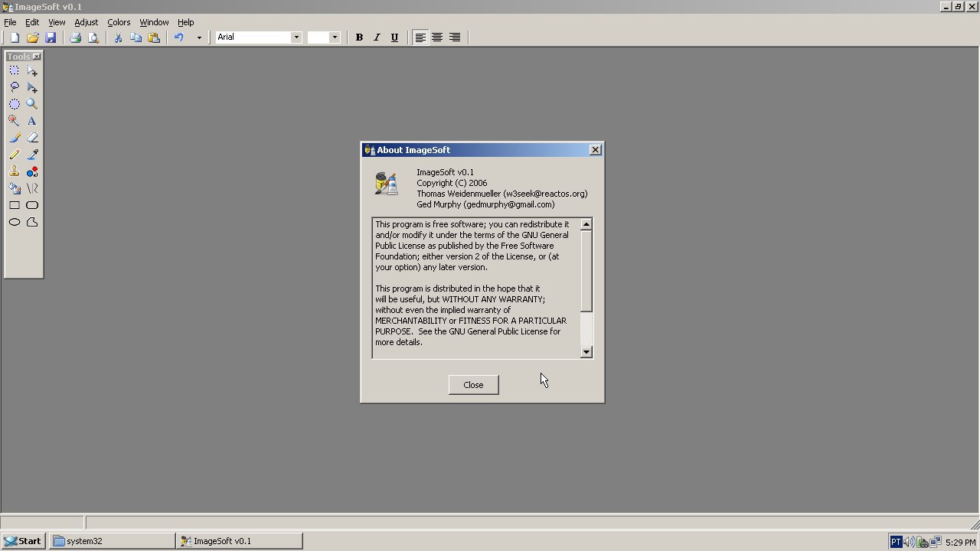Enable center text alignment
This screenshot has width=980, height=551.
coord(437,37)
